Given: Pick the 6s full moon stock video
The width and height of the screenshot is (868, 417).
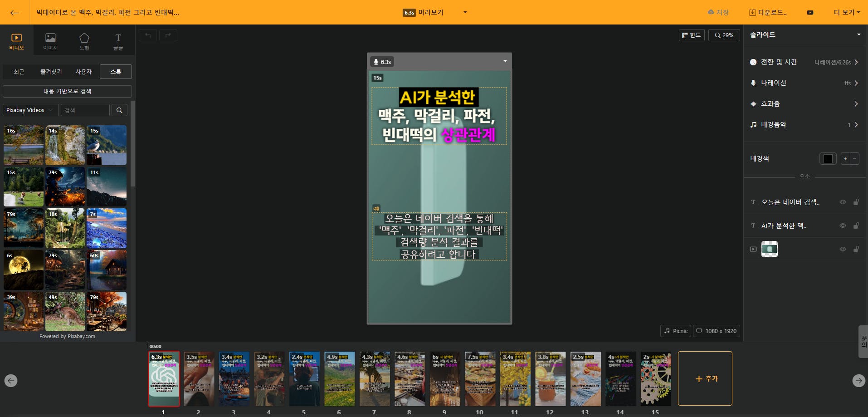Looking at the screenshot, I should point(24,270).
